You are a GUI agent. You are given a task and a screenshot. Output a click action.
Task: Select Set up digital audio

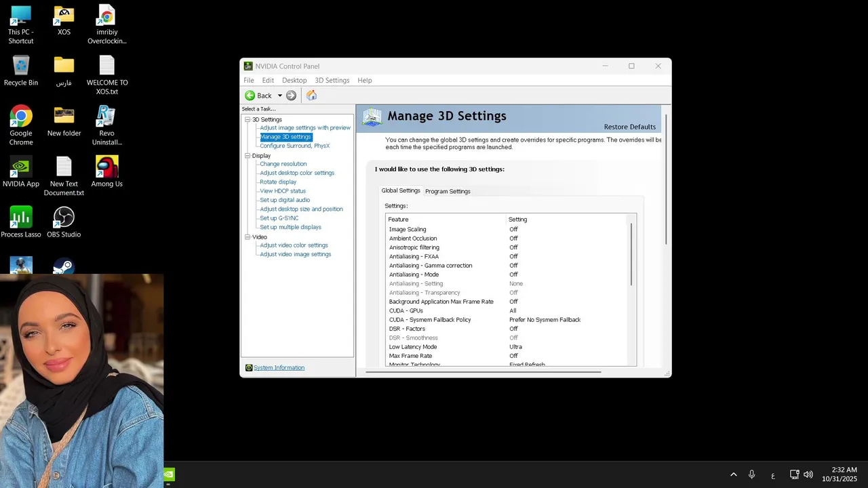click(x=285, y=200)
